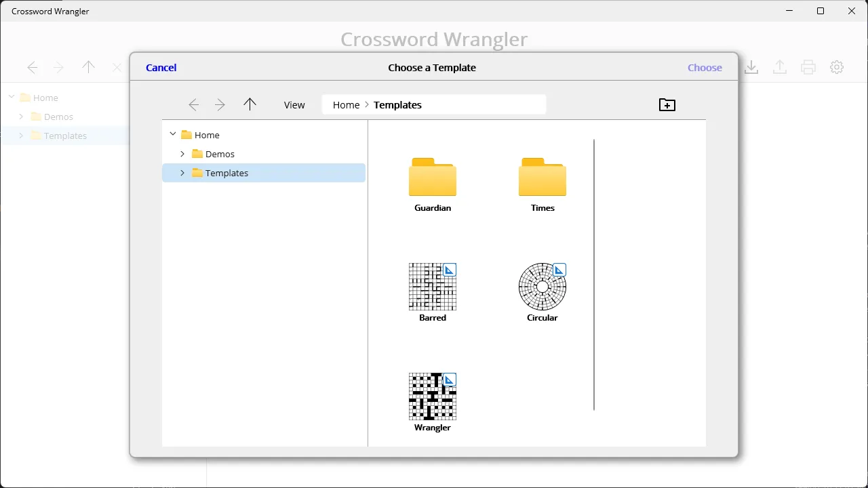Click Home in the breadcrumb path
This screenshot has height=488, width=868.
pos(346,105)
